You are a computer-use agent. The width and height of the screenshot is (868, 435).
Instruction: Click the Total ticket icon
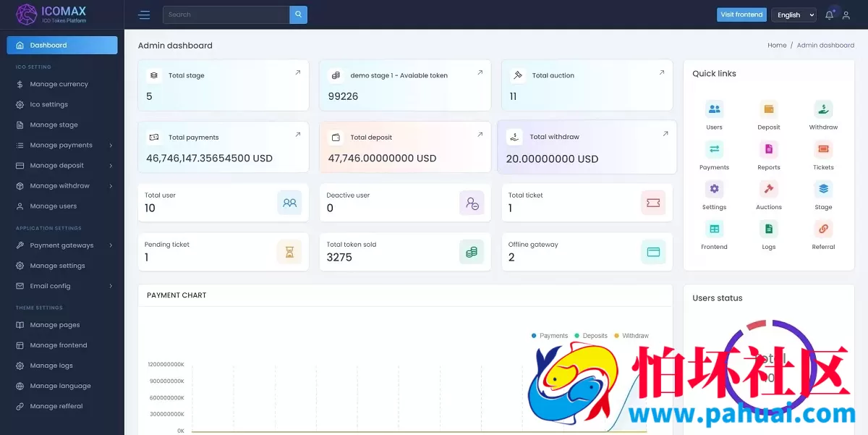653,203
